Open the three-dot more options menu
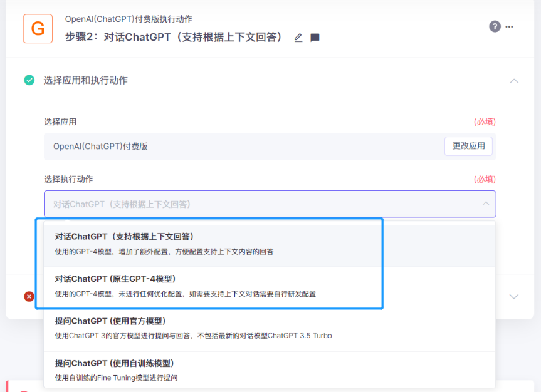541x392 pixels. pos(509,26)
